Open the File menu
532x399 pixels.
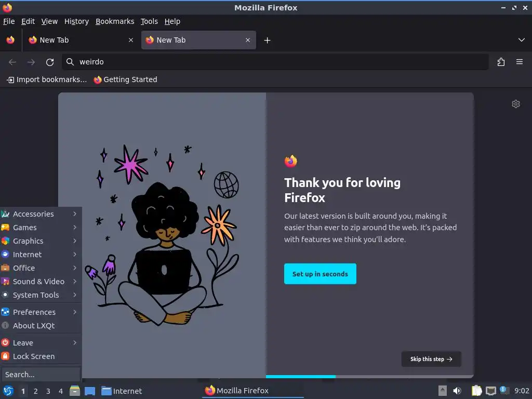pyautogui.click(x=9, y=21)
